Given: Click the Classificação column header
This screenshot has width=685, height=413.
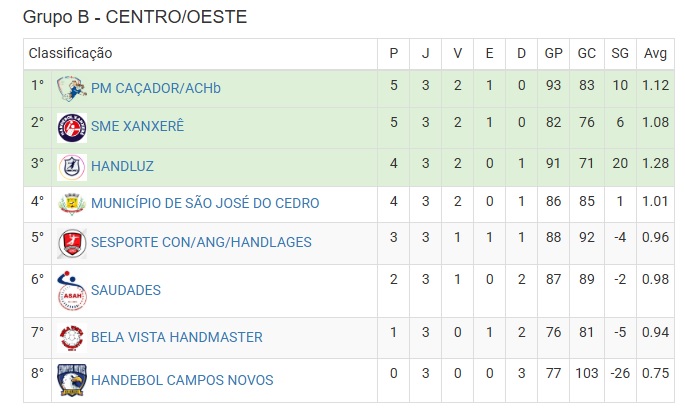Looking at the screenshot, I should tap(70, 53).
